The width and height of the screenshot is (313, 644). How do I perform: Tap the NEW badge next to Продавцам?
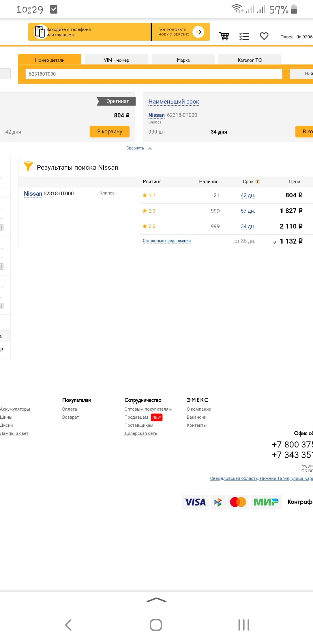coord(157,417)
